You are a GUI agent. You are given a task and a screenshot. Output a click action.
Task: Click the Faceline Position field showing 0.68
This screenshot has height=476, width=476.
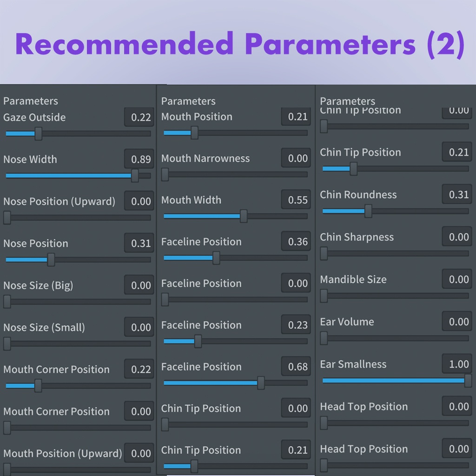point(296,367)
